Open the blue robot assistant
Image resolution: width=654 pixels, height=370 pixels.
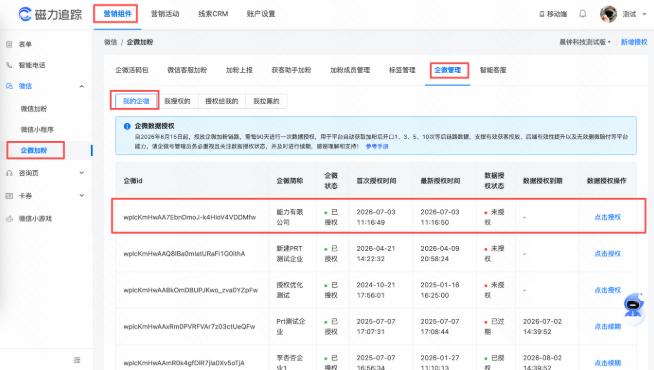pos(633,305)
